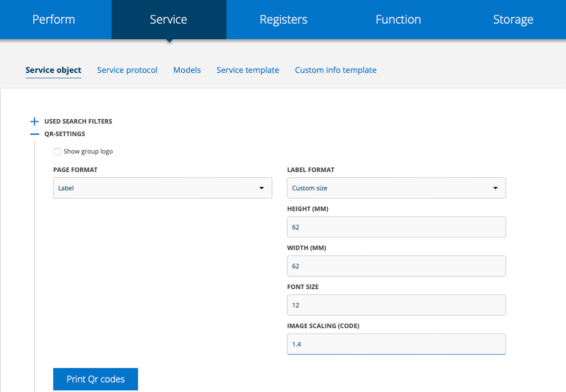Select the Service main tab
This screenshot has height=392, width=566.
click(169, 19)
